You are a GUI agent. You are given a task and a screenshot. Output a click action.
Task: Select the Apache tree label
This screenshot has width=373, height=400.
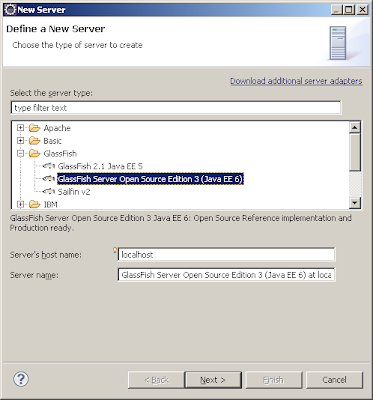[x=57, y=128]
